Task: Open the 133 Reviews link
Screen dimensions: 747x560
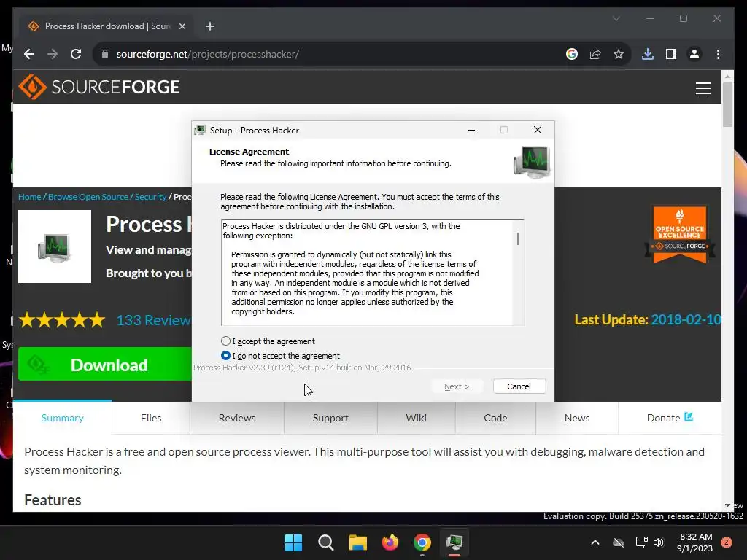Action: click(153, 320)
